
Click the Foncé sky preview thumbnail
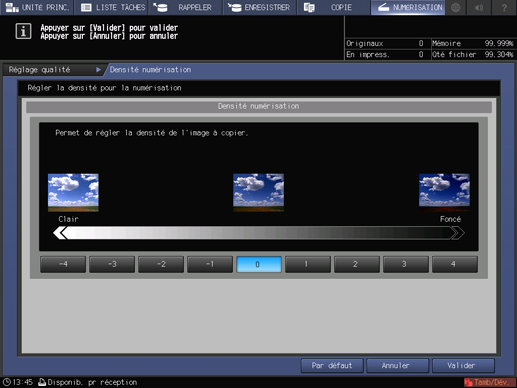(444, 192)
